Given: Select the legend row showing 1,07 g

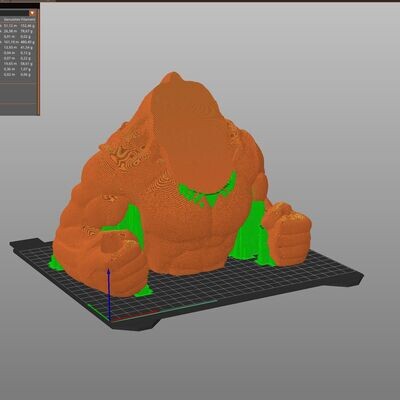Looking at the screenshot, I should pyautogui.click(x=19, y=69).
